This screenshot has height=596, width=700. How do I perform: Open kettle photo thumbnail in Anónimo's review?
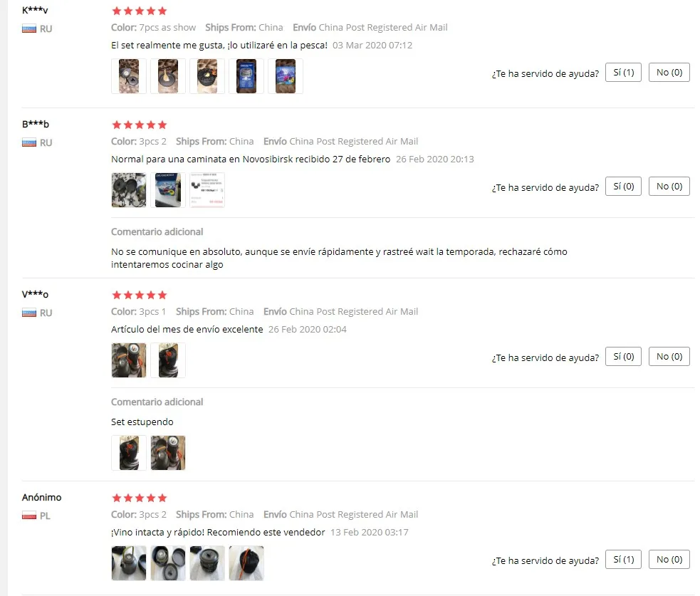pos(129,563)
